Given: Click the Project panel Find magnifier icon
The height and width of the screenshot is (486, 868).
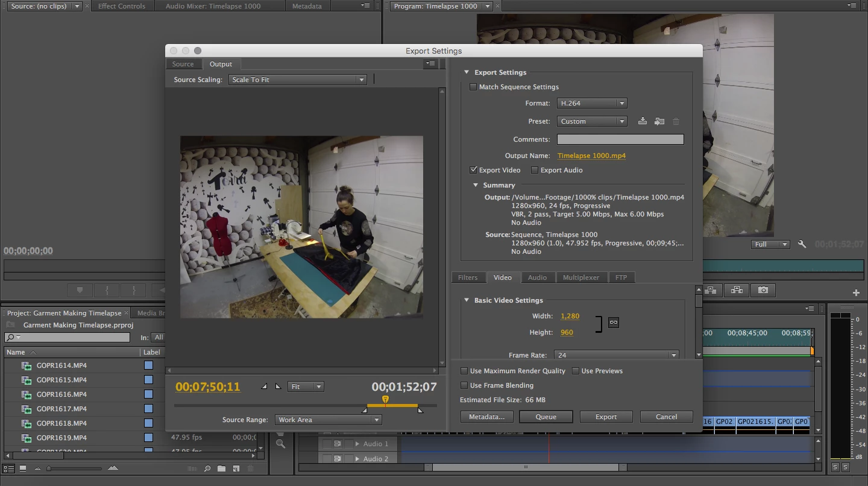Looking at the screenshot, I should (x=207, y=469).
